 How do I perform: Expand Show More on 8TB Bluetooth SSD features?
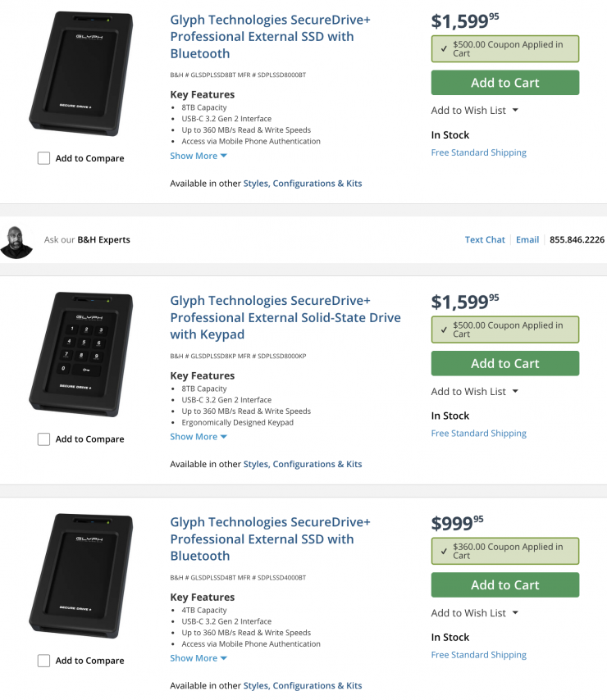coord(199,156)
